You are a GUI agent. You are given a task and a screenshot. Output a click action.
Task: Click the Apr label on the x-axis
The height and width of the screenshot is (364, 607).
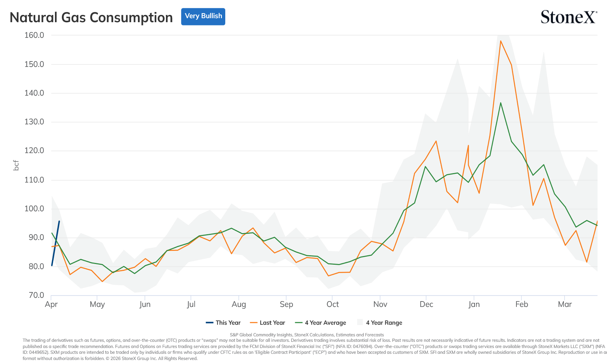51,304
